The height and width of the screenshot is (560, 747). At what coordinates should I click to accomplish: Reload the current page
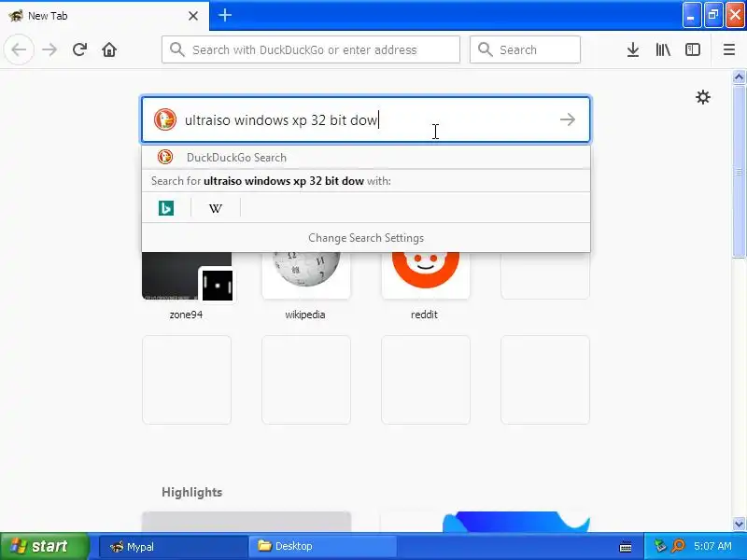coord(79,49)
